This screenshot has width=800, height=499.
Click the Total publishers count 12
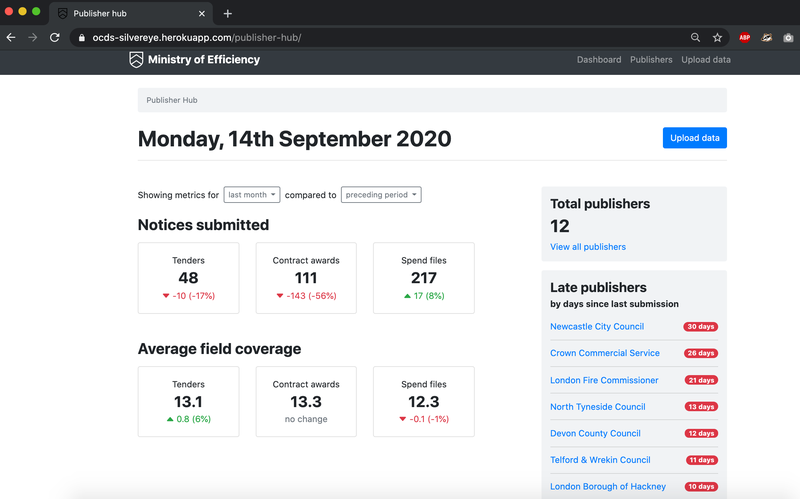click(x=560, y=226)
